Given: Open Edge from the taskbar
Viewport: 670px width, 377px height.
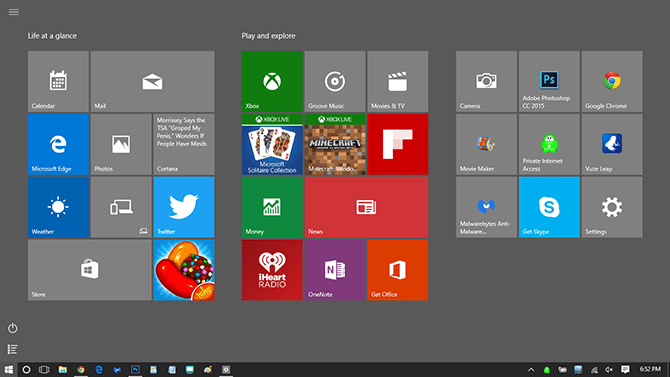Looking at the screenshot, I should click(99, 370).
